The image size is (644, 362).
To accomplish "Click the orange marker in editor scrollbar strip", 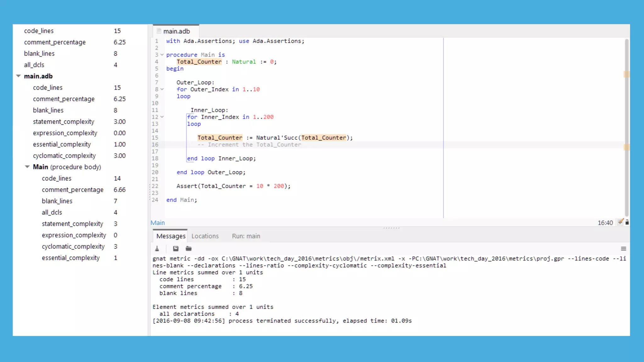I will (x=626, y=74).
